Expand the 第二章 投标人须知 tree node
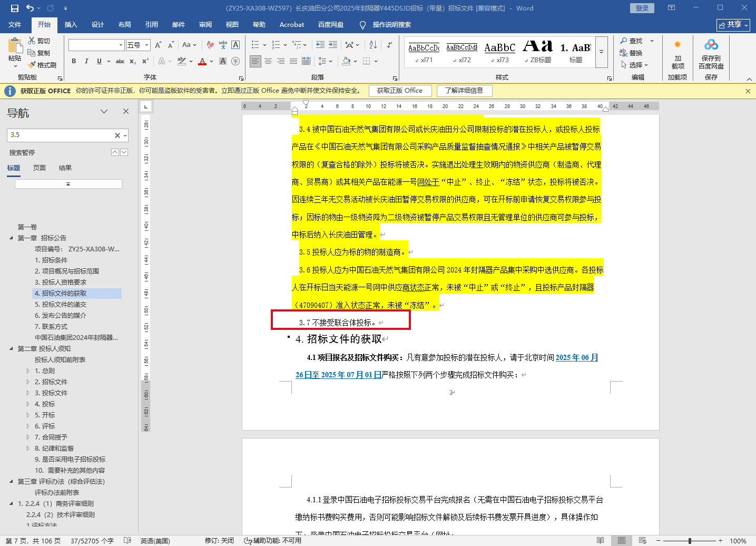 [12, 348]
